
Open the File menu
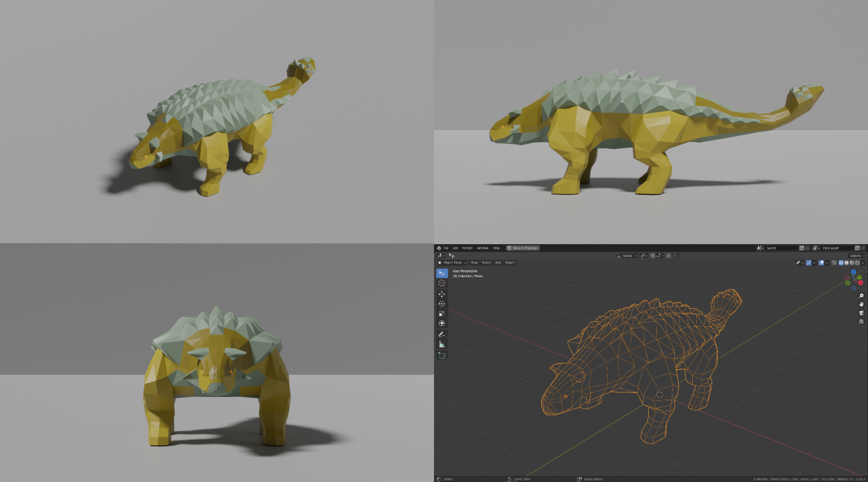[x=446, y=248]
